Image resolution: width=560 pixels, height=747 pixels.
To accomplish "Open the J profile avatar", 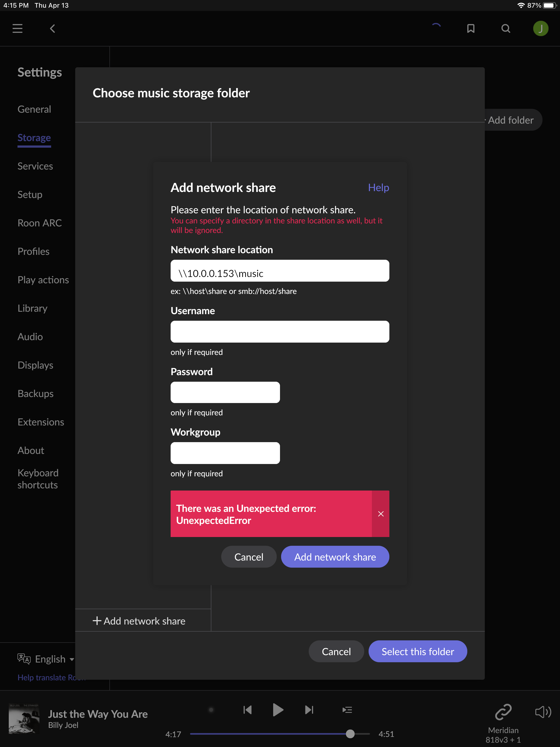I will click(540, 28).
